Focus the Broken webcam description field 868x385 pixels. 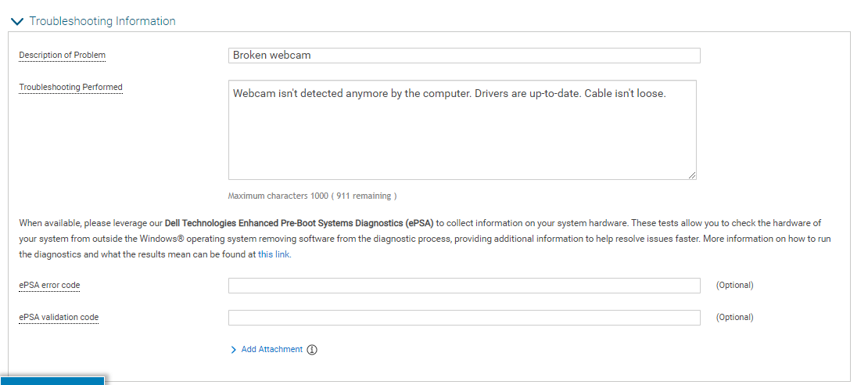[464, 56]
